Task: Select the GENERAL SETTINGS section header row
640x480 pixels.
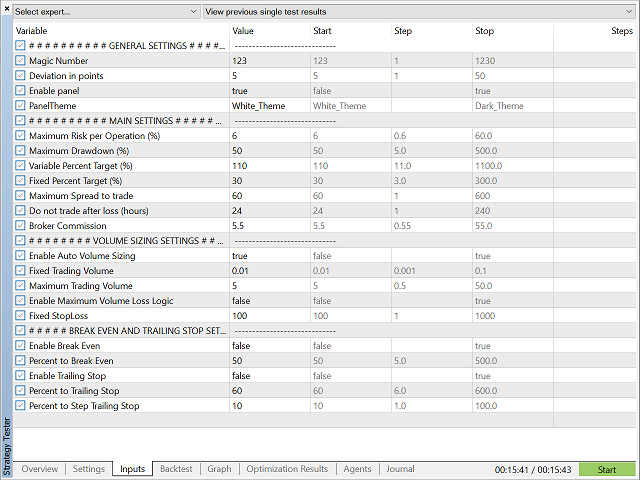Action: (x=324, y=45)
